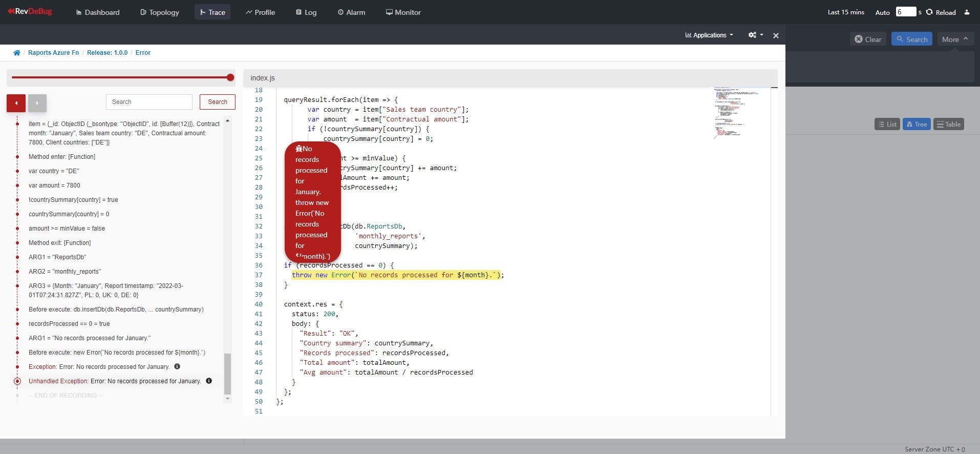Close the trace recording panel
The width and height of the screenshot is (980, 454).
[776, 35]
